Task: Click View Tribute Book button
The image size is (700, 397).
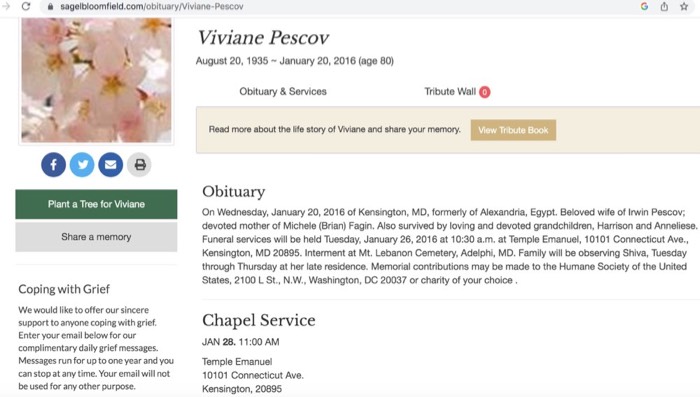Action: pos(513,130)
